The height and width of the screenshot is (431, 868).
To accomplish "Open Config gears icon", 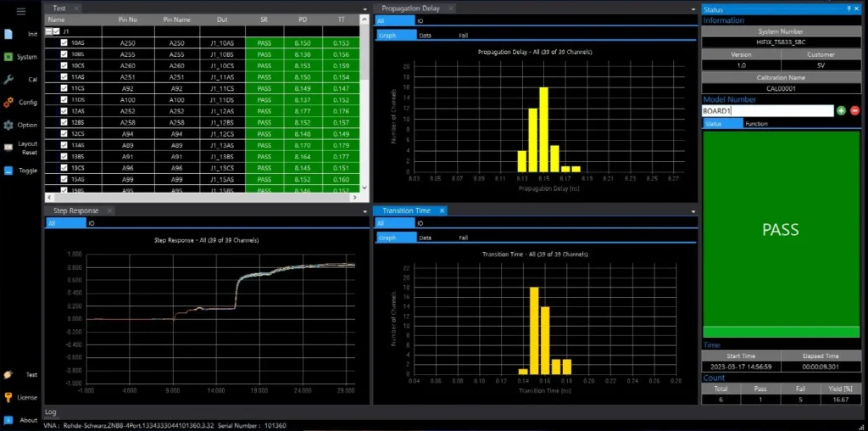I will coord(8,102).
